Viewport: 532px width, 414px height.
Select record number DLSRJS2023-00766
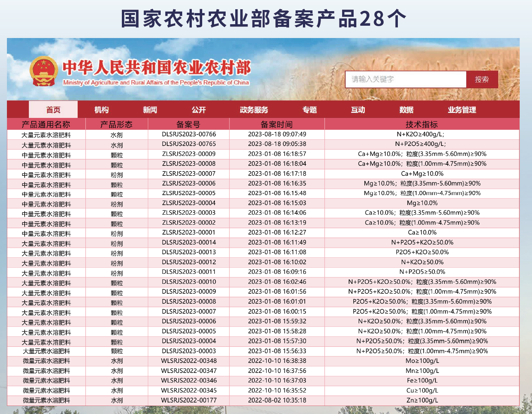click(189, 134)
